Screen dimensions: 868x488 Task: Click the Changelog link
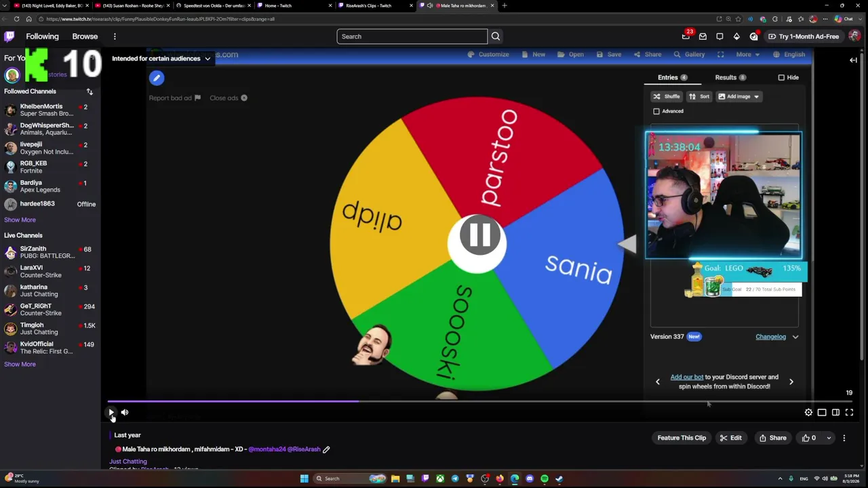pyautogui.click(x=770, y=337)
